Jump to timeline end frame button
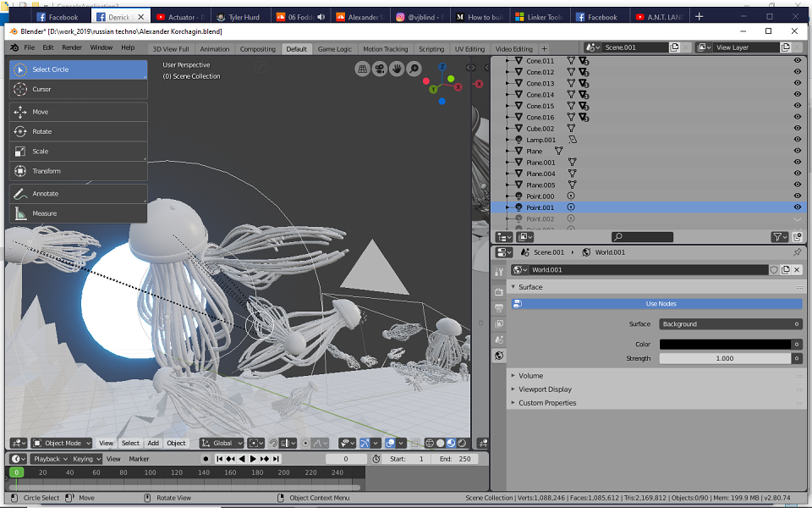 pos(277,459)
